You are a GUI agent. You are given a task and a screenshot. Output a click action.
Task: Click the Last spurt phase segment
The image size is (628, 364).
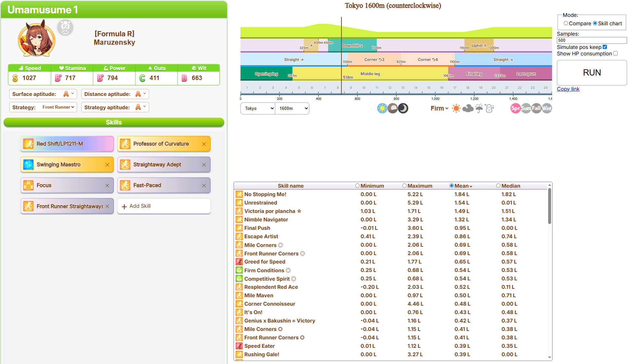[x=526, y=74]
